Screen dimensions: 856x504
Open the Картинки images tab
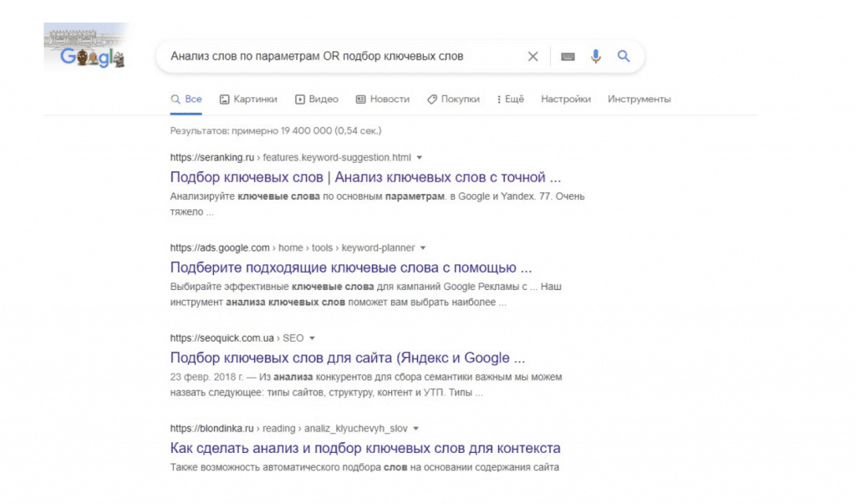coord(248,99)
